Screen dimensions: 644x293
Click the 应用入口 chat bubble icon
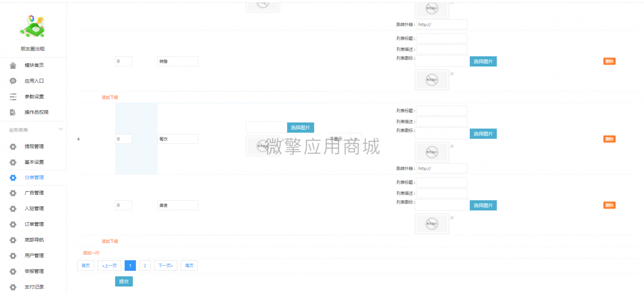coord(13,81)
